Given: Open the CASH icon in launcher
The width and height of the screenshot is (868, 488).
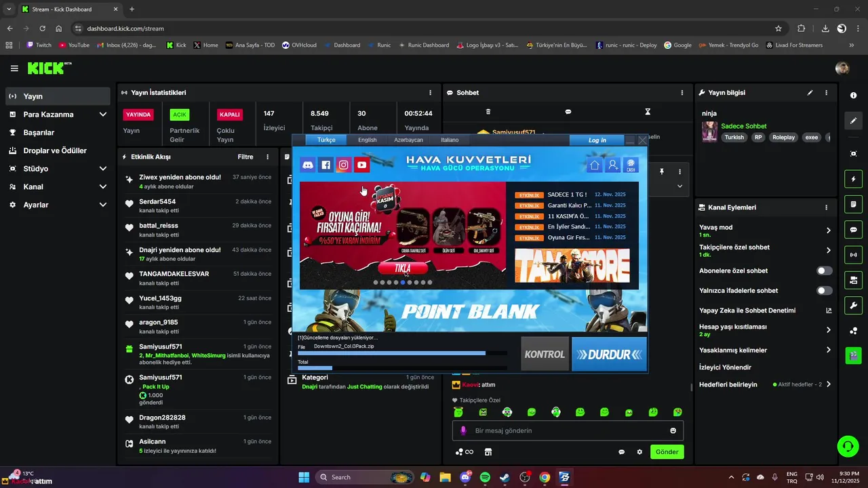Looking at the screenshot, I should click(631, 165).
